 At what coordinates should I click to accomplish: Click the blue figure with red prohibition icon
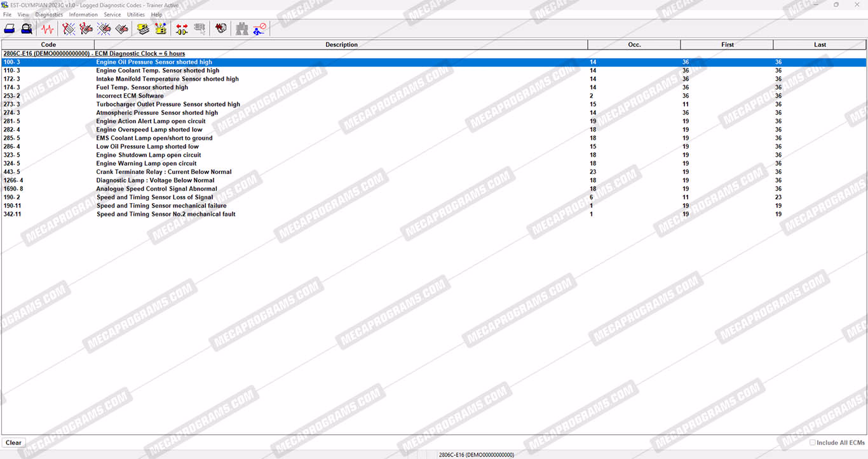[259, 29]
